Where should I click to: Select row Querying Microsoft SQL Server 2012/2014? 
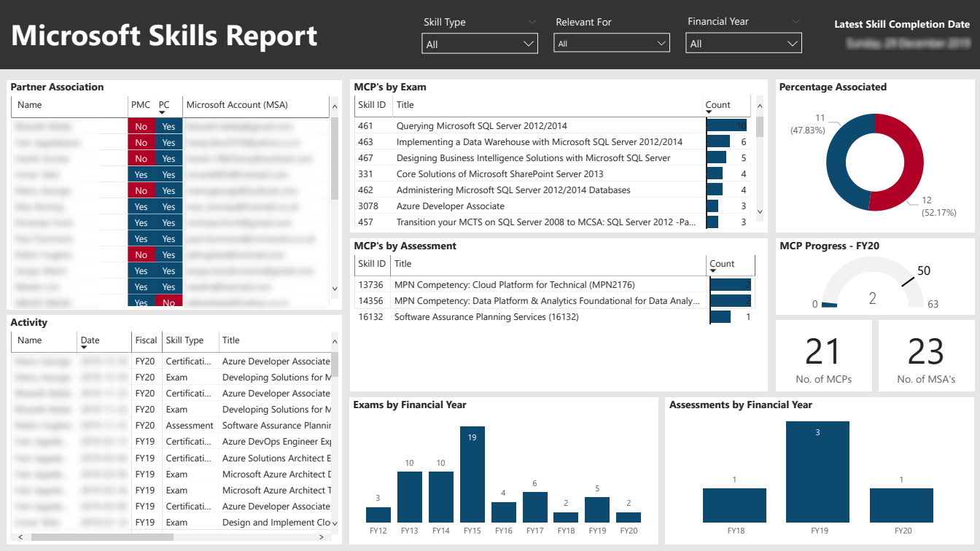pos(553,125)
